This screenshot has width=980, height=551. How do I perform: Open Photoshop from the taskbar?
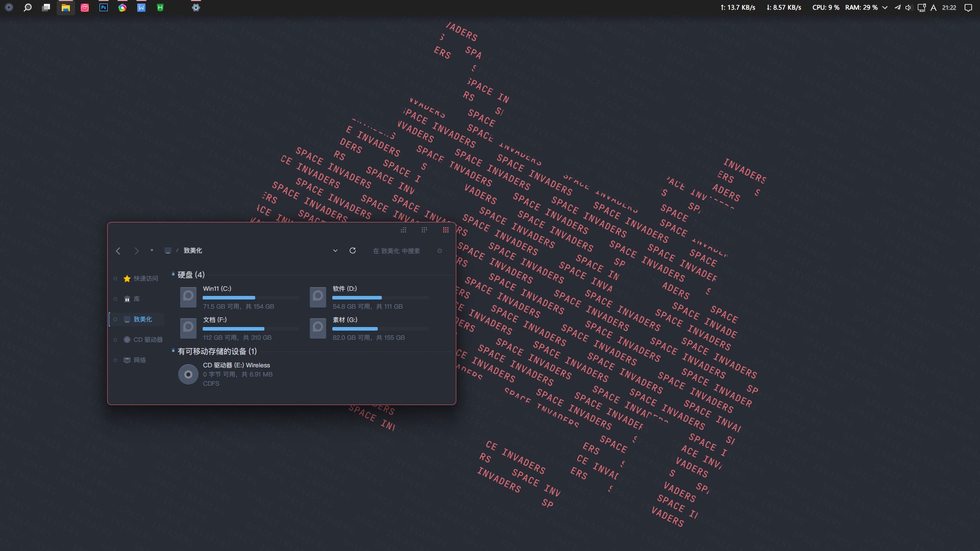coord(104,8)
